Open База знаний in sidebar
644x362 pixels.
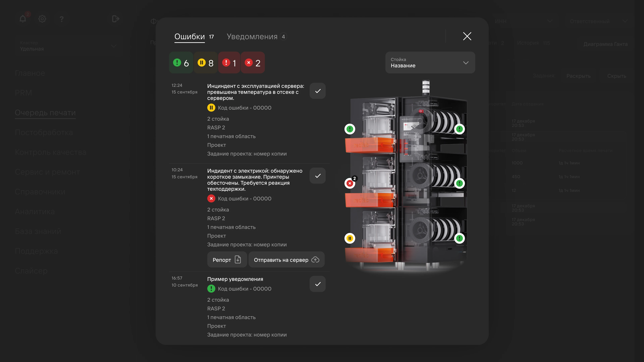coord(38,231)
